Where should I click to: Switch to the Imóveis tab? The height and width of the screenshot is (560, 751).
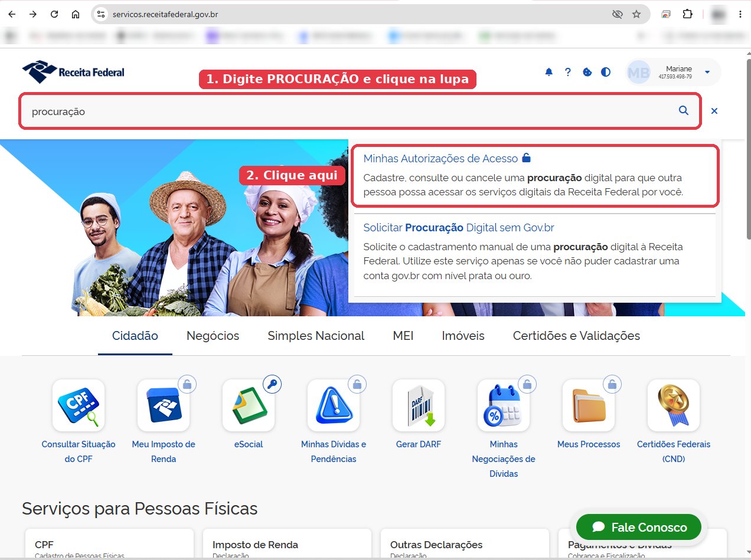463,336
